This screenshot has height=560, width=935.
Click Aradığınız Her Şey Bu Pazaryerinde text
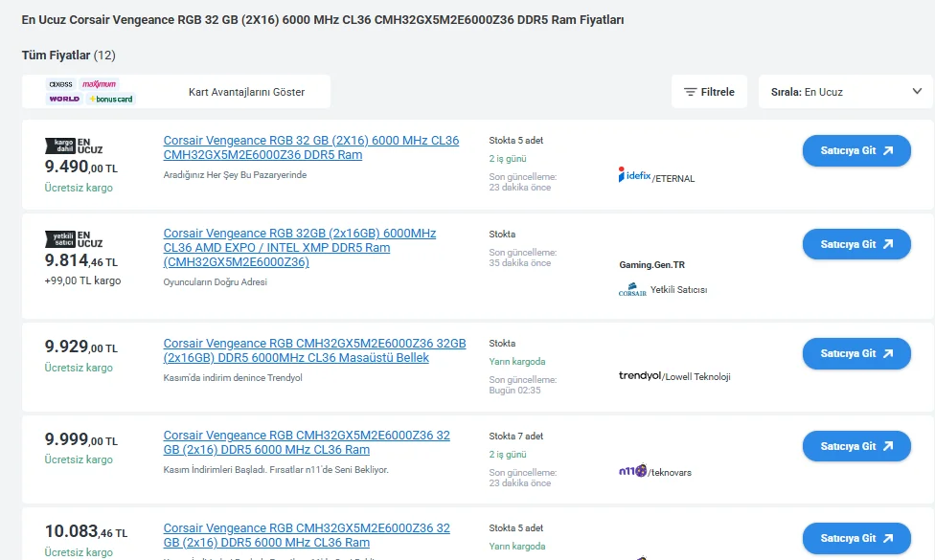point(235,174)
